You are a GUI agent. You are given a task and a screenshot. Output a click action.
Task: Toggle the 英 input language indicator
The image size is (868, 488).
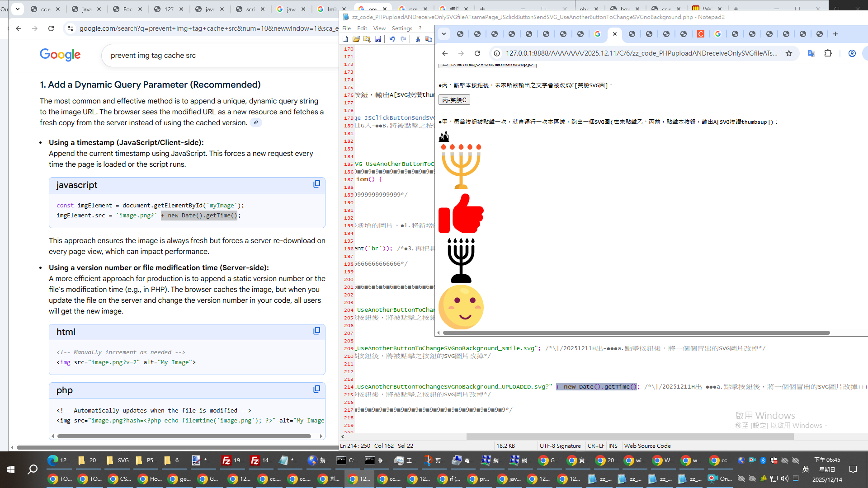pos(806,469)
